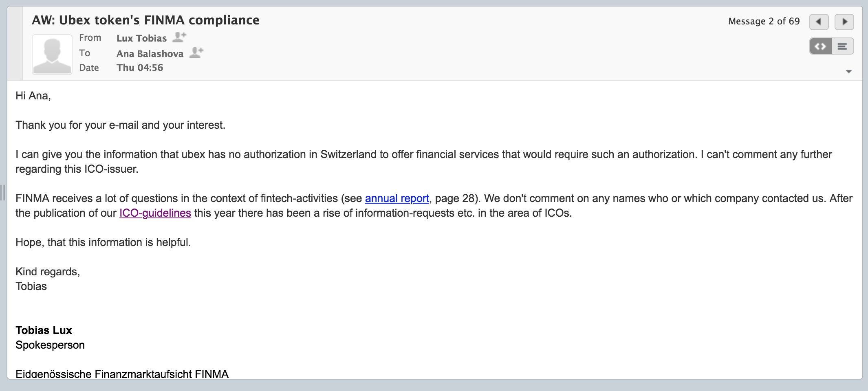The image size is (868, 391).
Task: Click the Tobias Lux signature name
Action: [x=44, y=330]
